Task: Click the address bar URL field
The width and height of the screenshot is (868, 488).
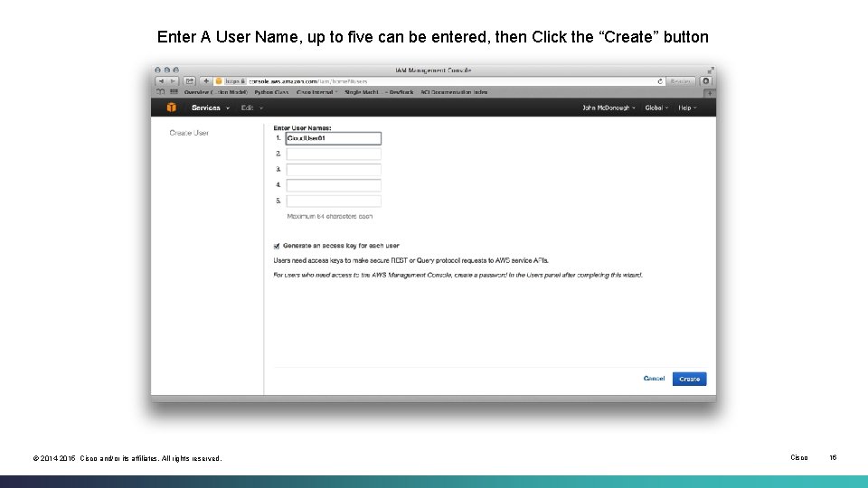Action: 439,81
